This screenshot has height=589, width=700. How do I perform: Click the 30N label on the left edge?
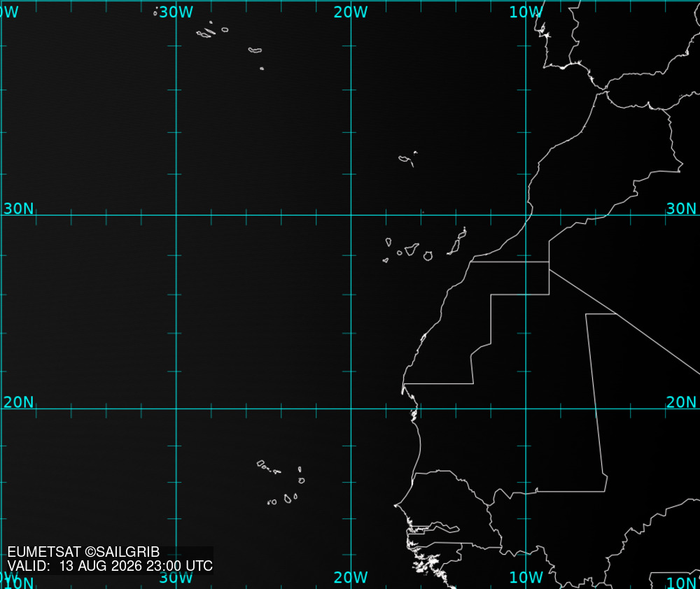point(18,208)
